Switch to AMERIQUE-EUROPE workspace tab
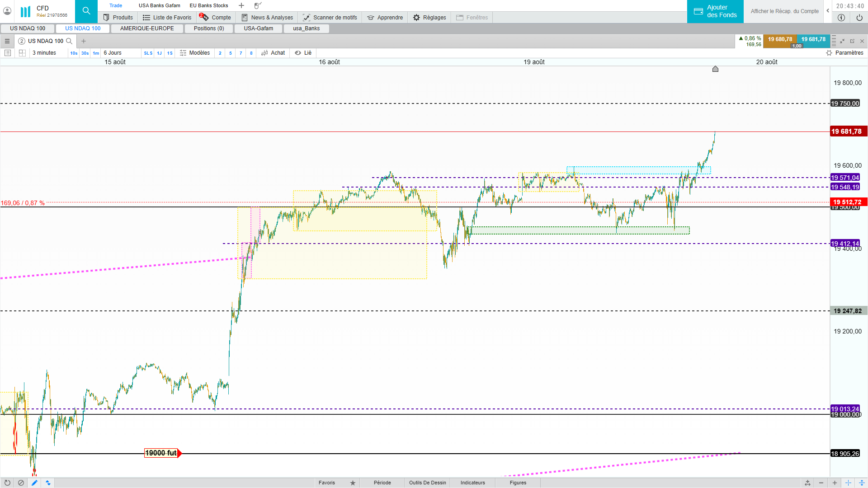This screenshot has width=868, height=488. 147,28
